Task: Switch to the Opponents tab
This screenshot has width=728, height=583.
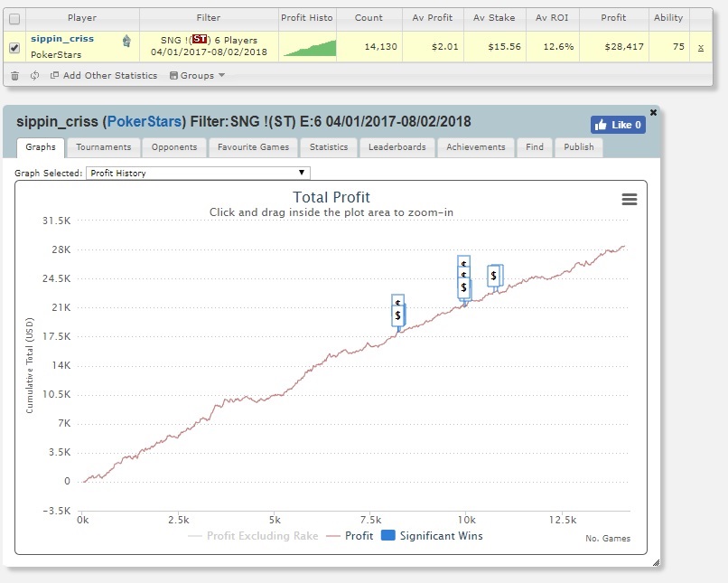Action: coord(174,147)
